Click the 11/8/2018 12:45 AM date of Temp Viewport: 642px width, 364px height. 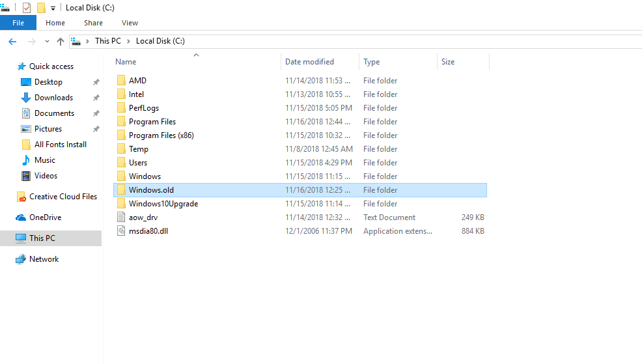(319, 149)
